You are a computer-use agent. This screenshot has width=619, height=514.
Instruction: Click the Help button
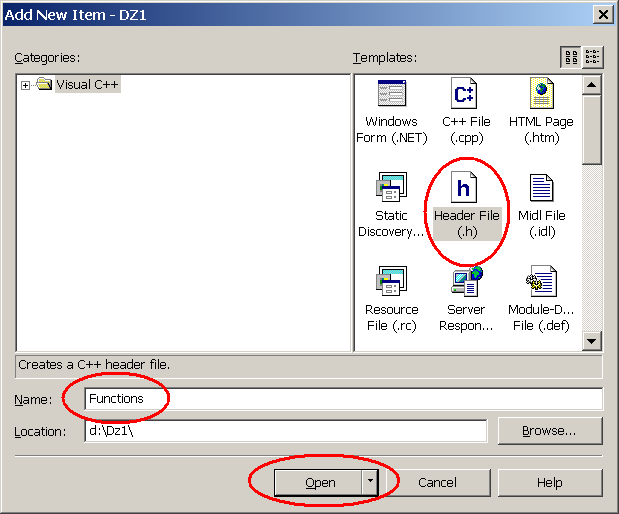click(x=550, y=482)
